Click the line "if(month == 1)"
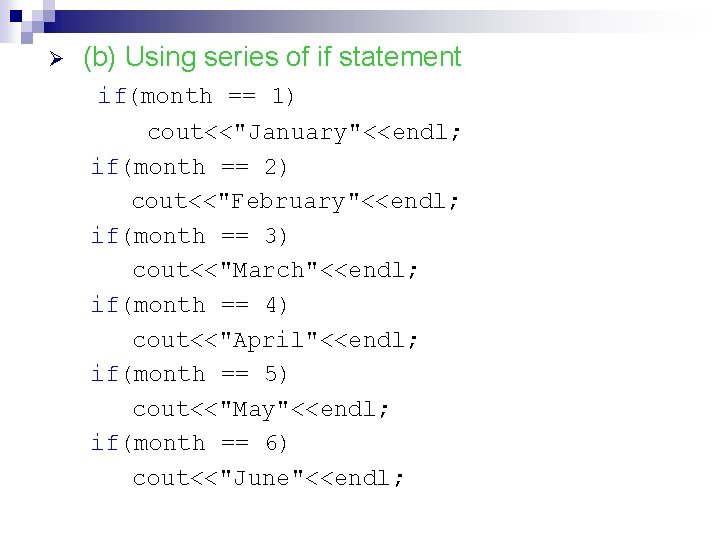This screenshot has width=720, height=540. pos(196,97)
